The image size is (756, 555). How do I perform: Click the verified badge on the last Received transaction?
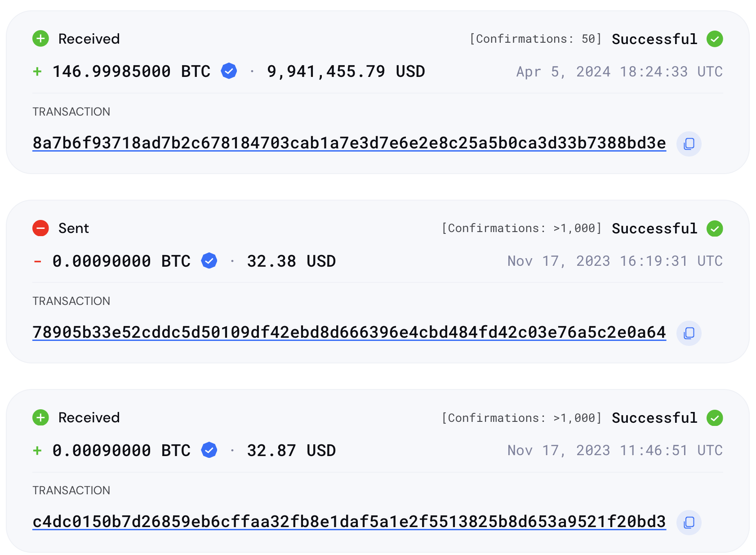pyautogui.click(x=209, y=450)
